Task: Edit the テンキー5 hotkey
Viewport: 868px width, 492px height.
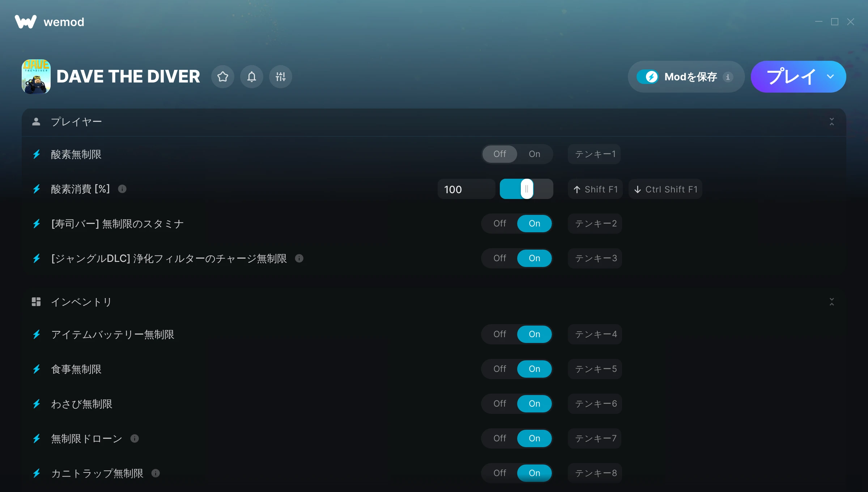Action: click(595, 369)
